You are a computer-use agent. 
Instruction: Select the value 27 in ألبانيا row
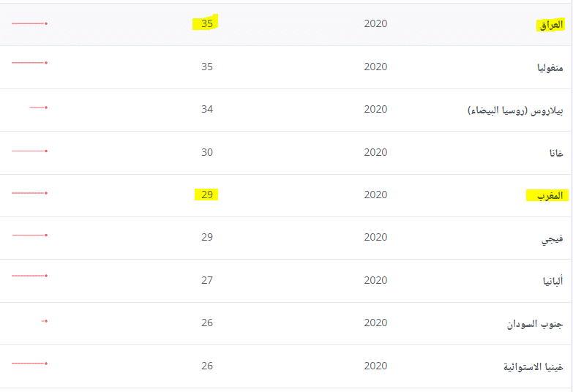[207, 280]
